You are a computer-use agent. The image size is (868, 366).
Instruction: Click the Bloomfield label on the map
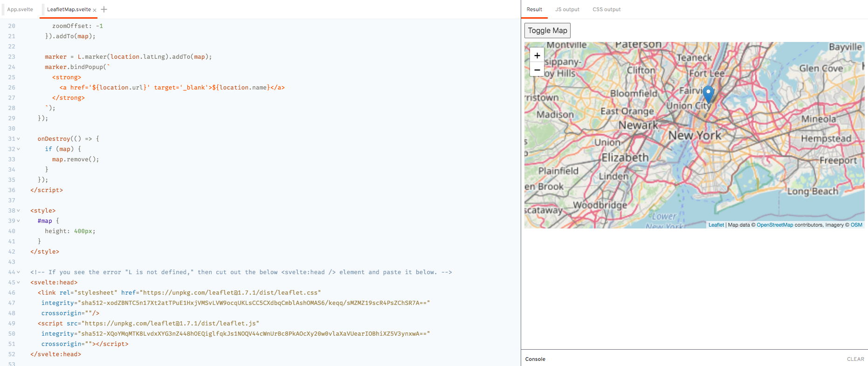point(634,93)
